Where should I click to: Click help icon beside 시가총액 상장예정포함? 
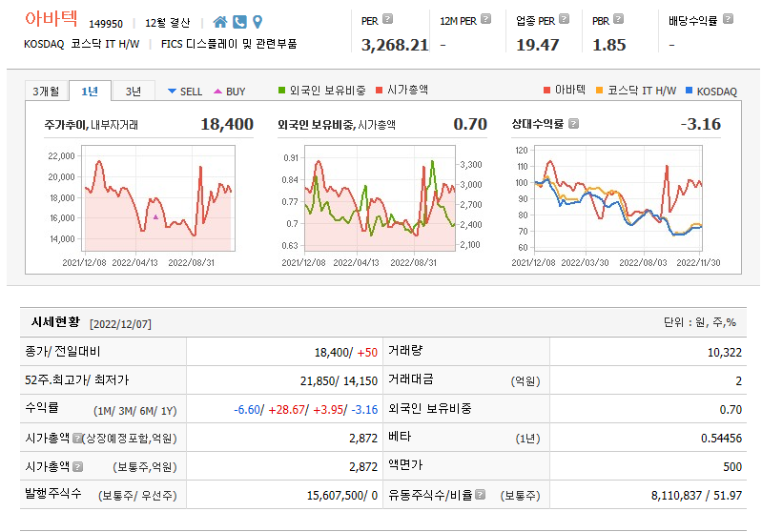(x=77, y=439)
